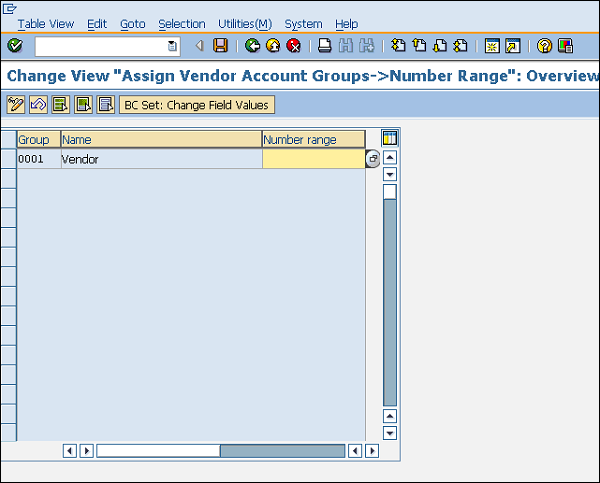The height and width of the screenshot is (483, 600).
Task: Click the Group column header
Action: pos(39,139)
